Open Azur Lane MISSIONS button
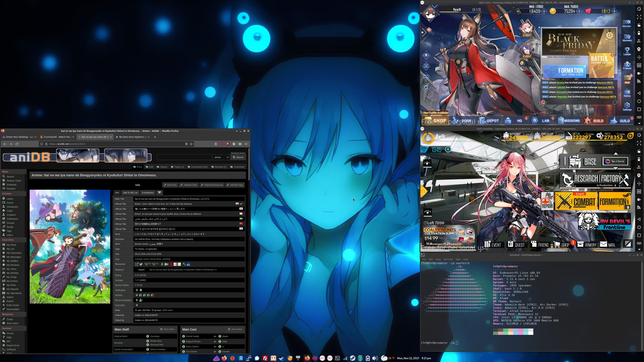The height and width of the screenshot is (362, 644). coord(569,121)
